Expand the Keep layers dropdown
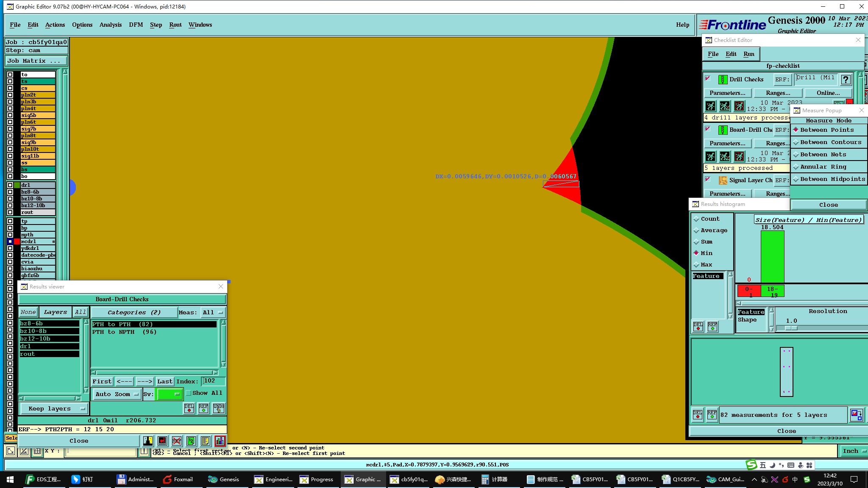The height and width of the screenshot is (488, 868). click(x=54, y=409)
